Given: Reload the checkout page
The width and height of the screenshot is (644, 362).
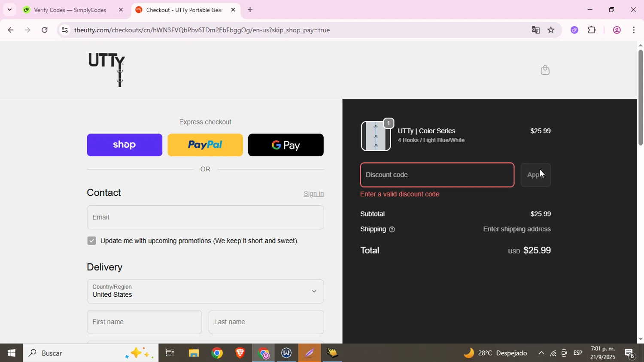Looking at the screenshot, I should [x=45, y=30].
